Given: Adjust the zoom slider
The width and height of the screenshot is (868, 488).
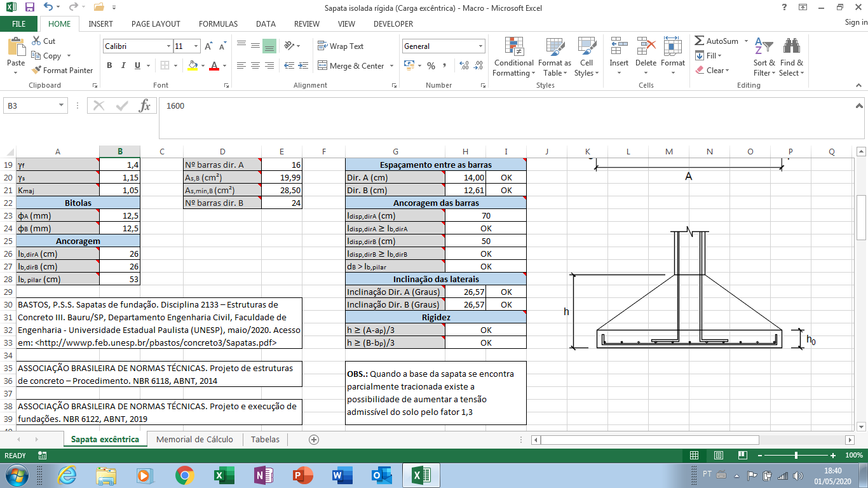Looking at the screenshot, I should tap(796, 456).
